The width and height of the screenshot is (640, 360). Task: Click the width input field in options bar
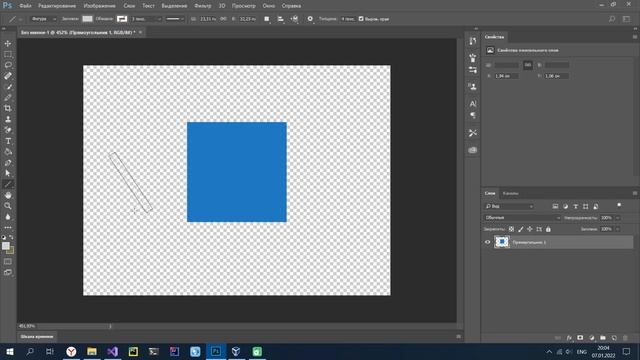[x=208, y=19]
